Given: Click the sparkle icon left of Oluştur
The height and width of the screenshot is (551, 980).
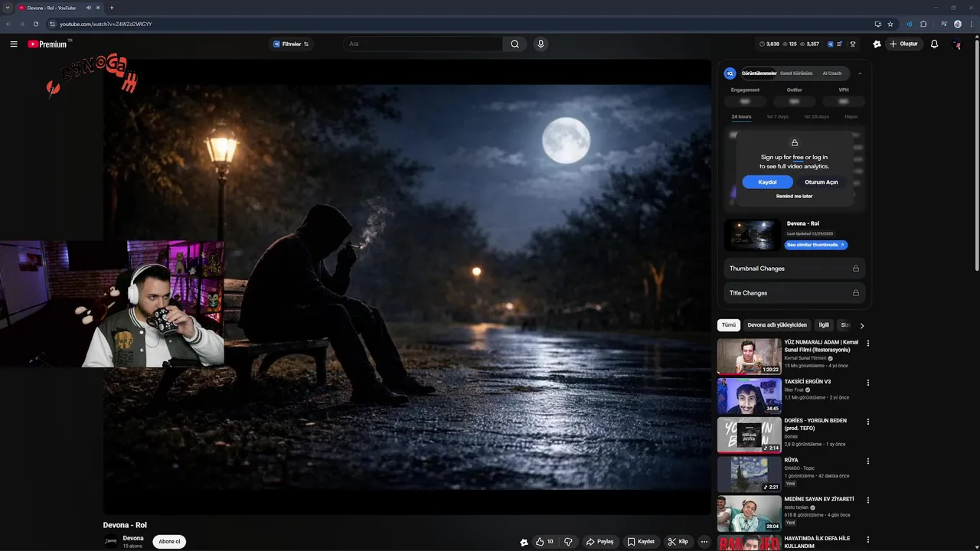Looking at the screenshot, I should pos(877,44).
